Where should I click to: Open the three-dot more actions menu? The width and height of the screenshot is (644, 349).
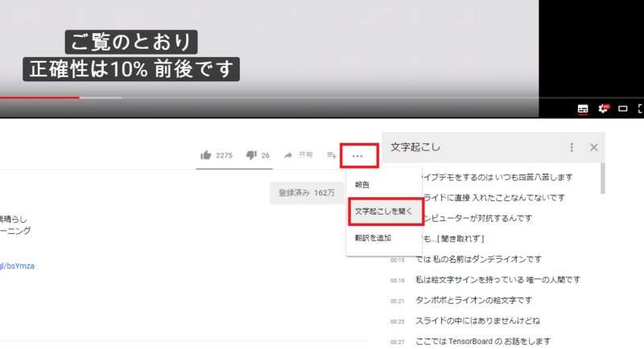tap(357, 156)
